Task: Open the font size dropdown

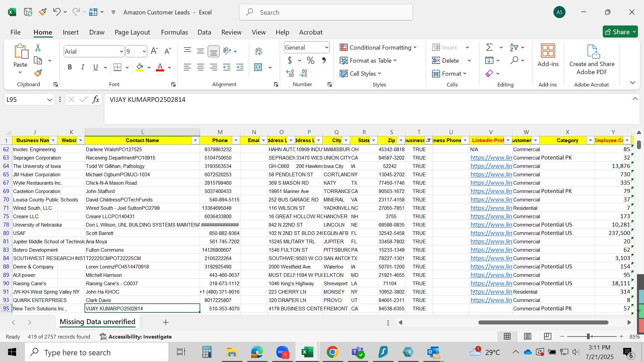Action: [144, 51]
